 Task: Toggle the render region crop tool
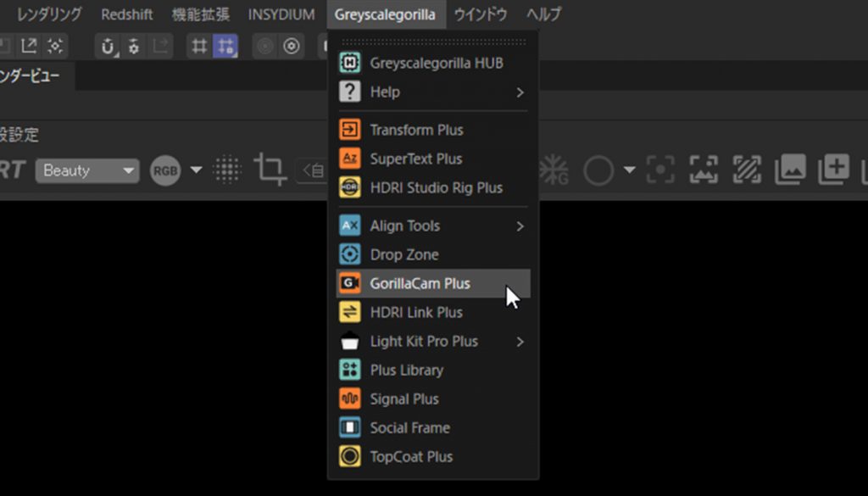pos(269,170)
